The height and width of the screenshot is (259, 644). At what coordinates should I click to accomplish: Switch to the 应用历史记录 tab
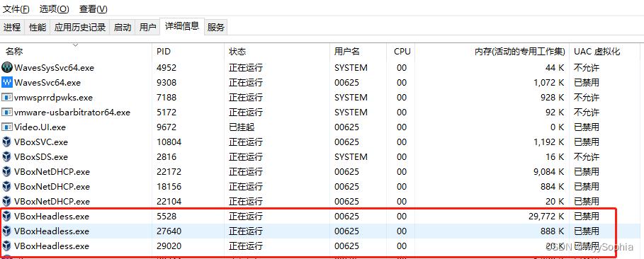[80, 28]
